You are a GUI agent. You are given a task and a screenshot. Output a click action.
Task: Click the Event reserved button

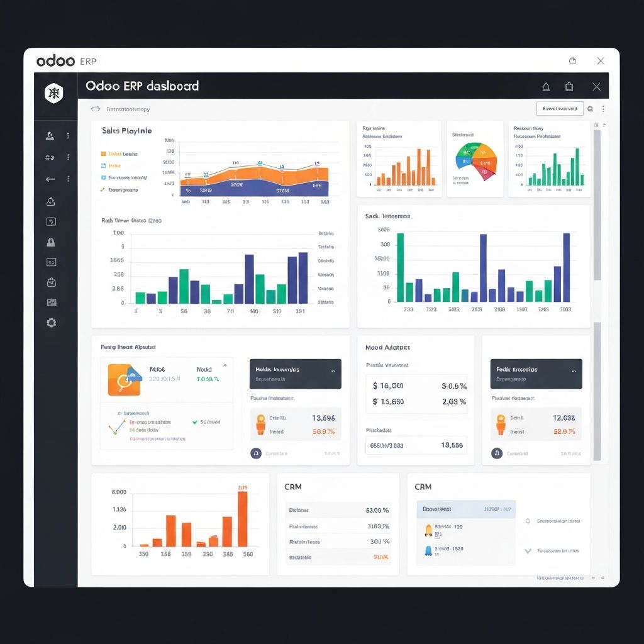pyautogui.click(x=558, y=108)
